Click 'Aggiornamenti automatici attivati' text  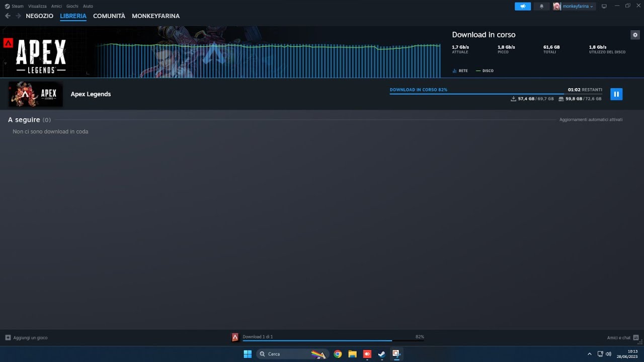(591, 120)
